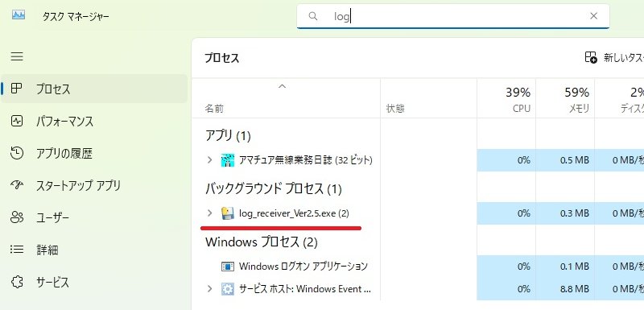Screen dimensions: 644x310
Task: Click the アプリの履歴 clock icon
Action: click(x=16, y=153)
